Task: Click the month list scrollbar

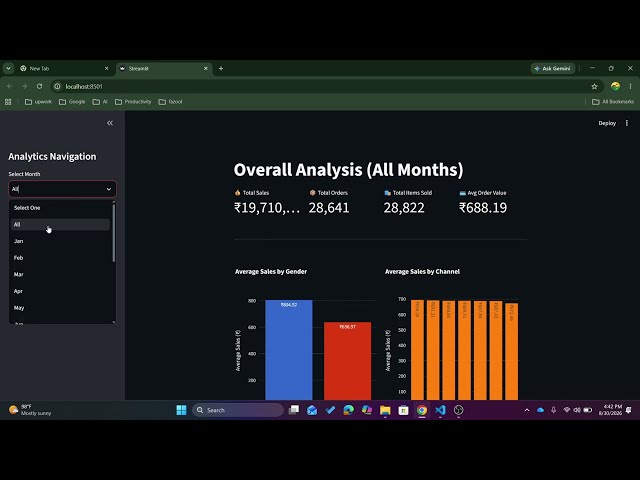Action: (113, 233)
